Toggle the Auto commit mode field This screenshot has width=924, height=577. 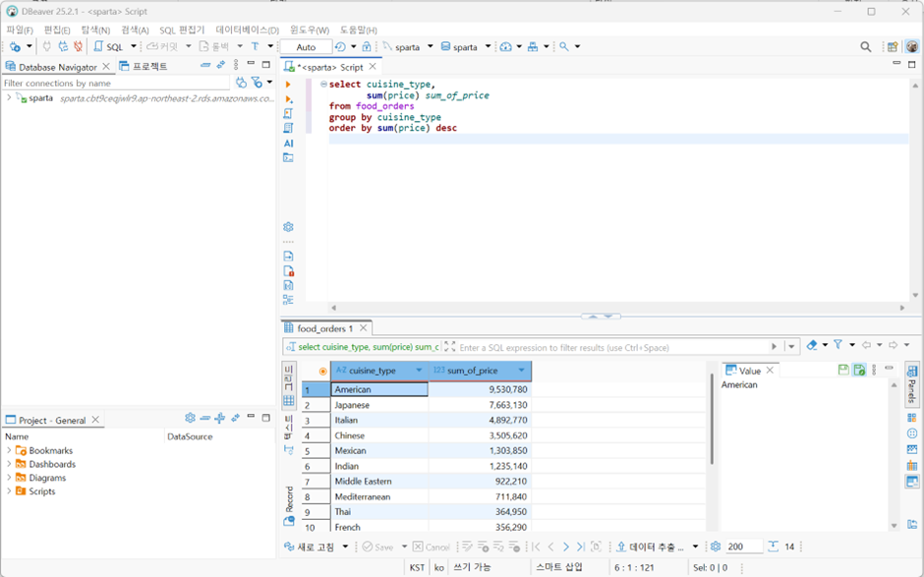coord(306,46)
